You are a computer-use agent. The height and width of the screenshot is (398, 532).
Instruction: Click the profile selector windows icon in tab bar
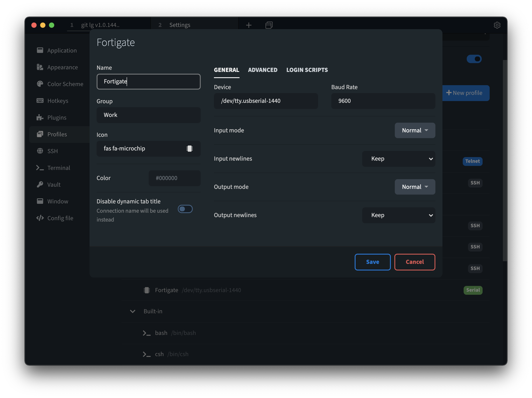(x=269, y=25)
